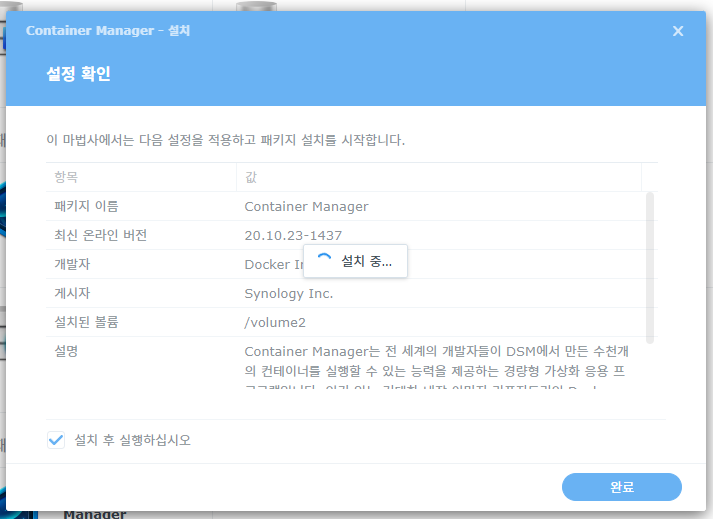Click the Synology Inc. value
The image size is (713, 519).
(289, 294)
